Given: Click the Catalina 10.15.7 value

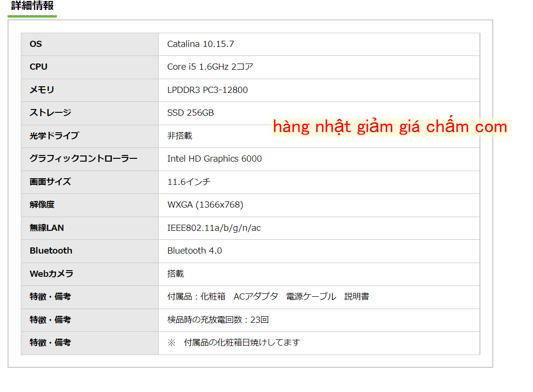Looking at the screenshot, I should (x=200, y=44).
